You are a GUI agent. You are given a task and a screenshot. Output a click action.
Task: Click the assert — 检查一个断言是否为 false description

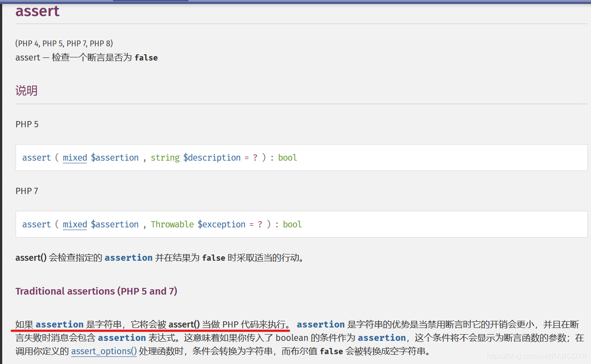tap(86, 57)
